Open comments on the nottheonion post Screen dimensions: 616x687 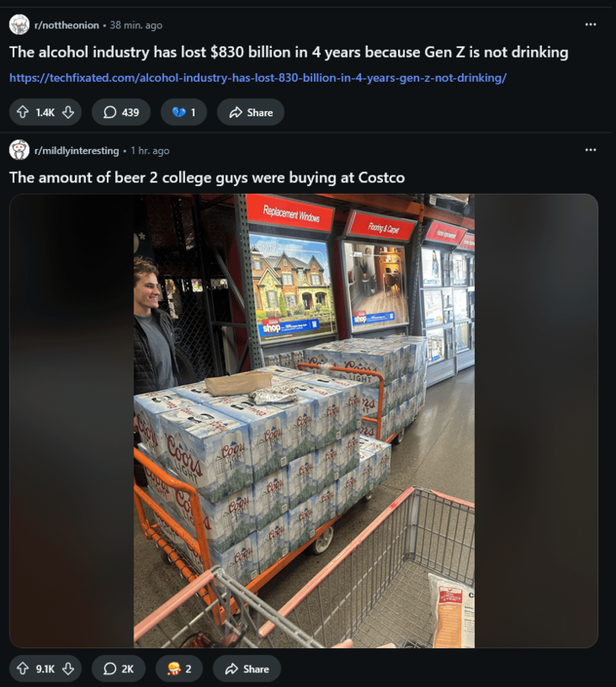120,112
